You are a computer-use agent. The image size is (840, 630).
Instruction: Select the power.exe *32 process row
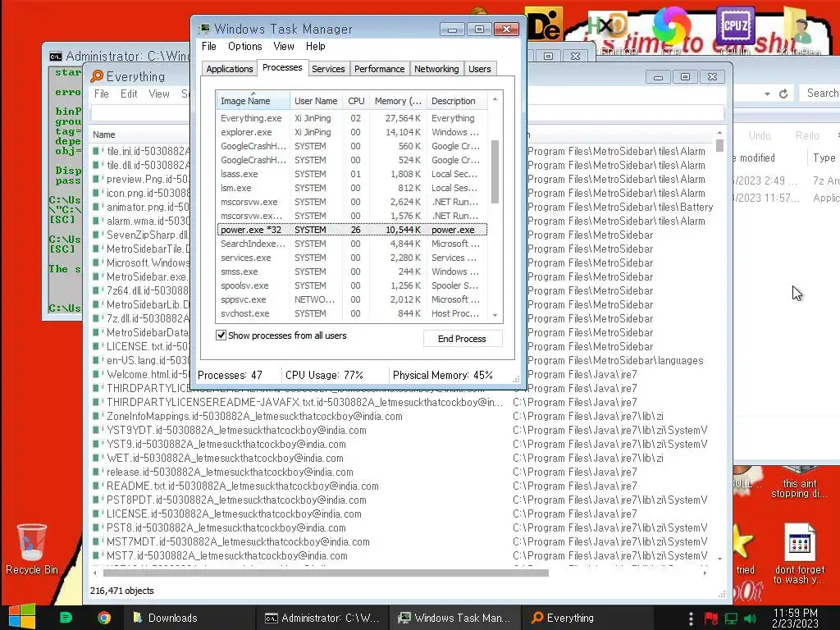point(352,230)
